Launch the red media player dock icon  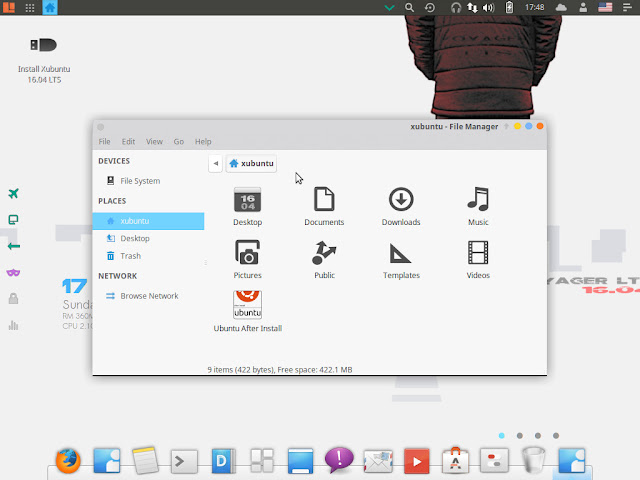(x=417, y=462)
